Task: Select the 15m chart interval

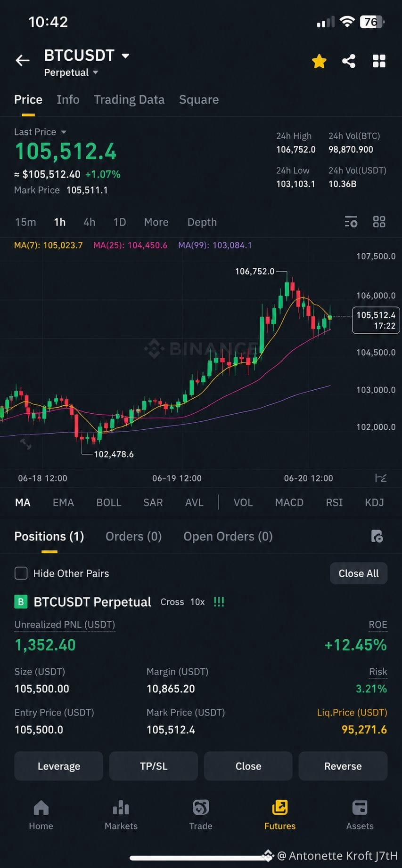Action: click(x=25, y=222)
